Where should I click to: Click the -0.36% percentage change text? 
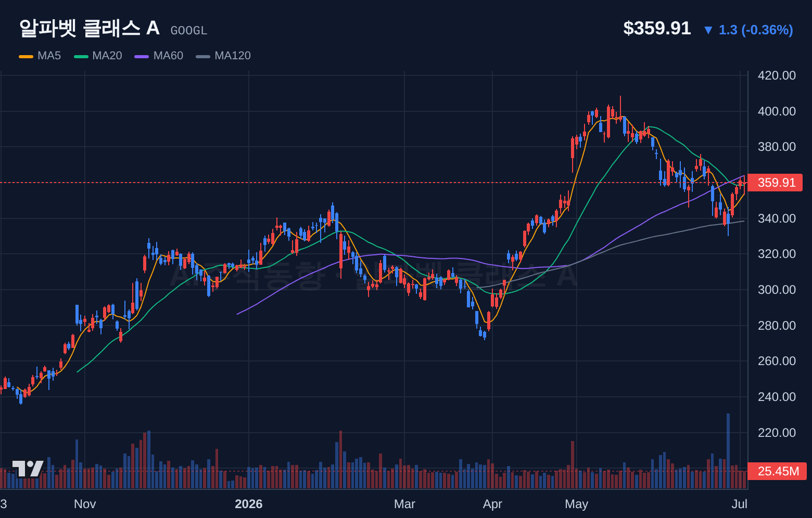tap(767, 30)
